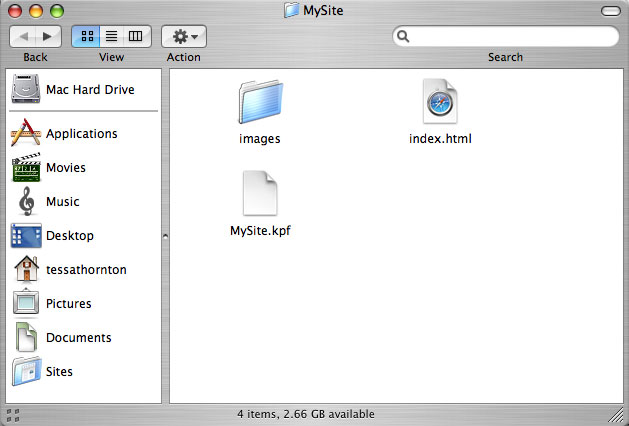Click inside the Search field
Image resolution: width=629 pixels, height=426 pixels.
[505, 37]
